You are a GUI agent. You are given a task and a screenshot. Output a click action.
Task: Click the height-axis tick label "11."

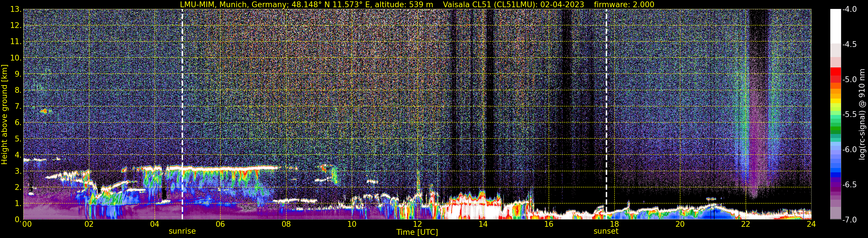(x=16, y=41)
